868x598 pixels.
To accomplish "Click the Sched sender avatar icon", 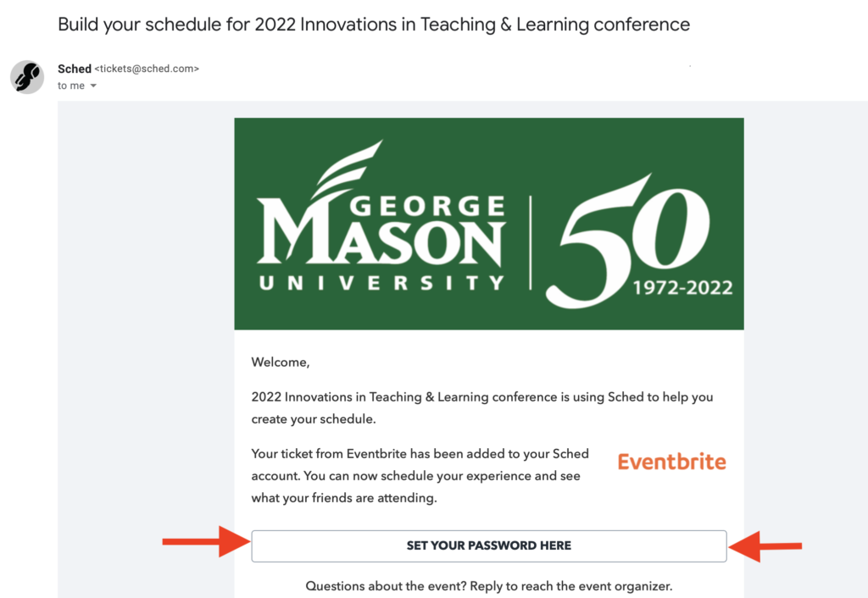I will coord(27,77).
